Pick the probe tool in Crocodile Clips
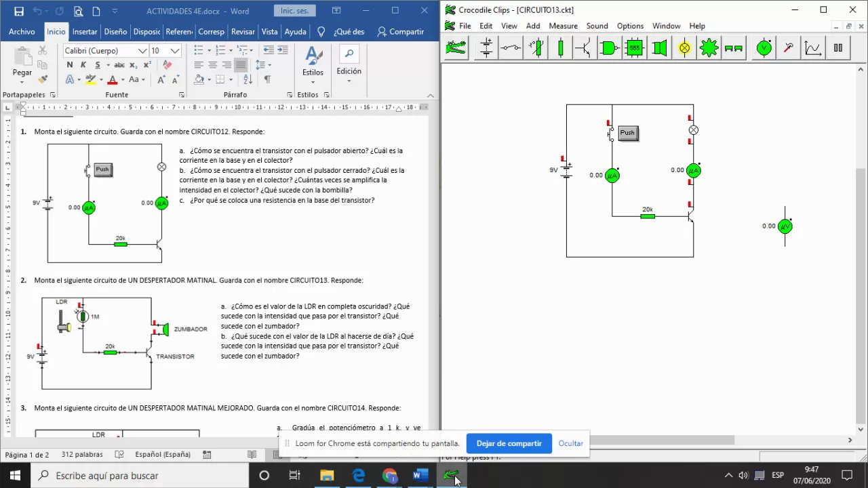This screenshot has width=868, height=488. click(x=789, y=48)
